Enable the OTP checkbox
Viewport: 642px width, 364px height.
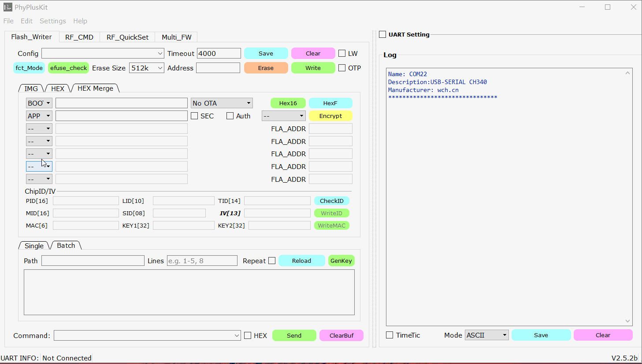342,68
